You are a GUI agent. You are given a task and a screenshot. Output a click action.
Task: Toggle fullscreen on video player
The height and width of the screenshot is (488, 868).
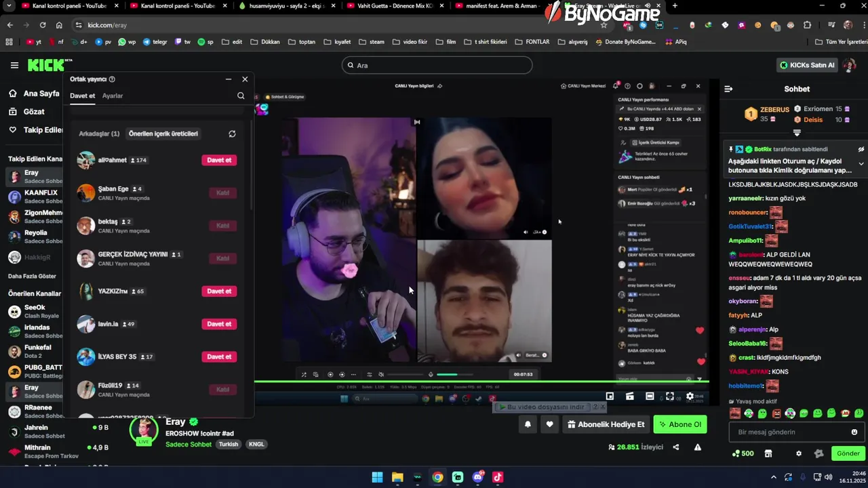670,396
